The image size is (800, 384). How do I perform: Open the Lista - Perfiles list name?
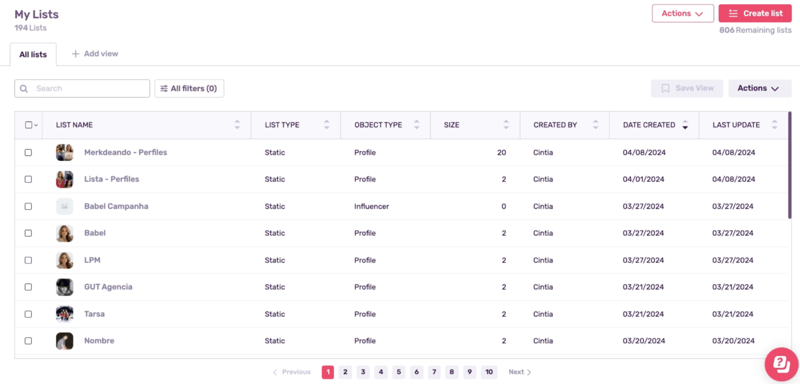coord(112,180)
